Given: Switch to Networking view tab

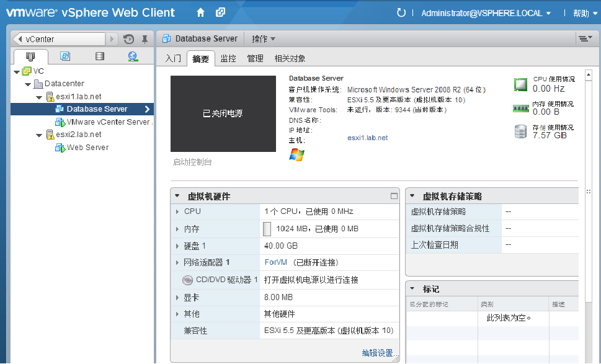Looking at the screenshot, I should tap(133, 56).
